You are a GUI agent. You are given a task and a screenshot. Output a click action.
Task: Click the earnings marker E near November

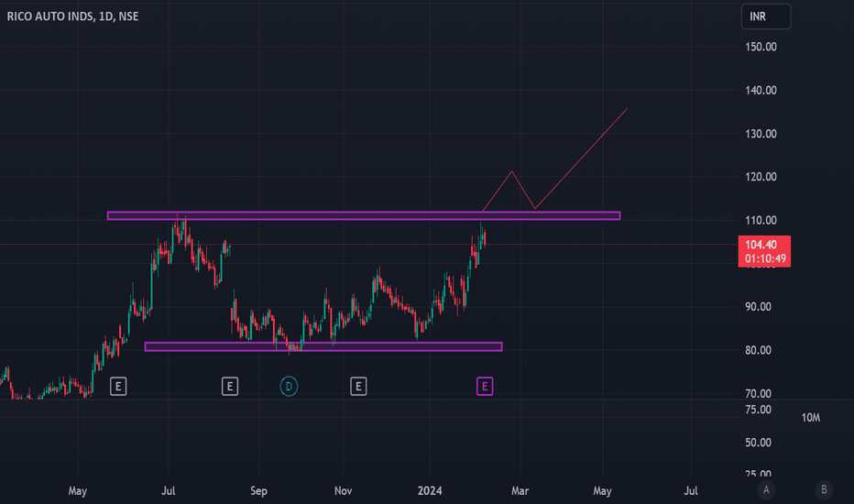tap(358, 387)
